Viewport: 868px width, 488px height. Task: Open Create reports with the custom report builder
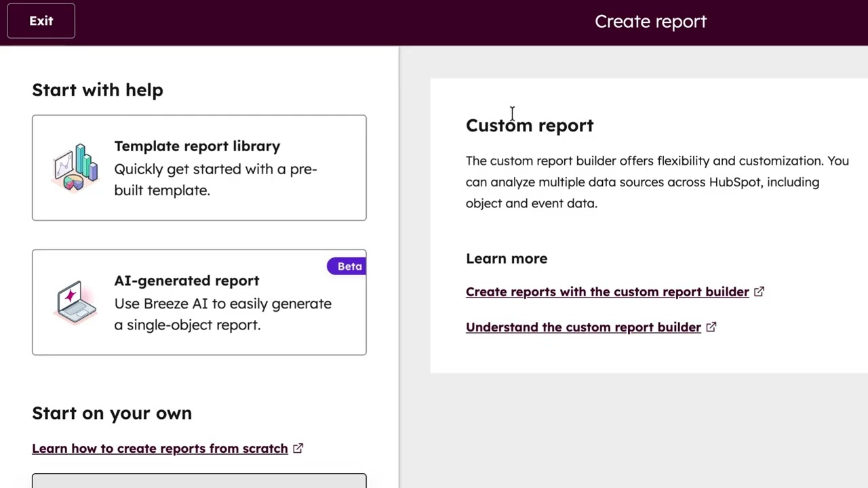point(608,292)
